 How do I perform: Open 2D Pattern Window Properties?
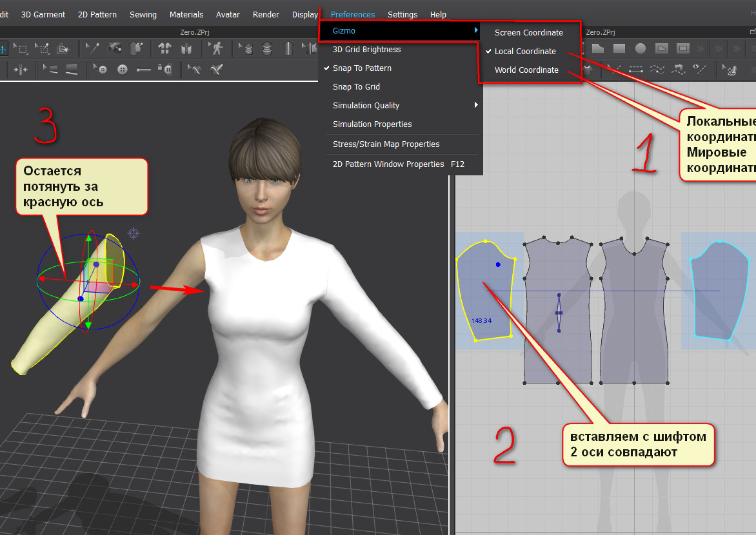388,164
